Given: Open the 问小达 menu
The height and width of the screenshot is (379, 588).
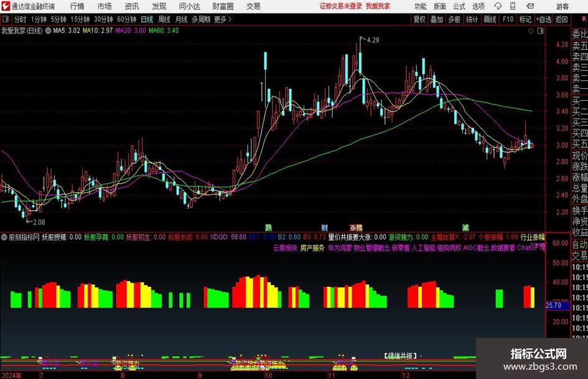Looking at the screenshot, I should click(x=189, y=6).
